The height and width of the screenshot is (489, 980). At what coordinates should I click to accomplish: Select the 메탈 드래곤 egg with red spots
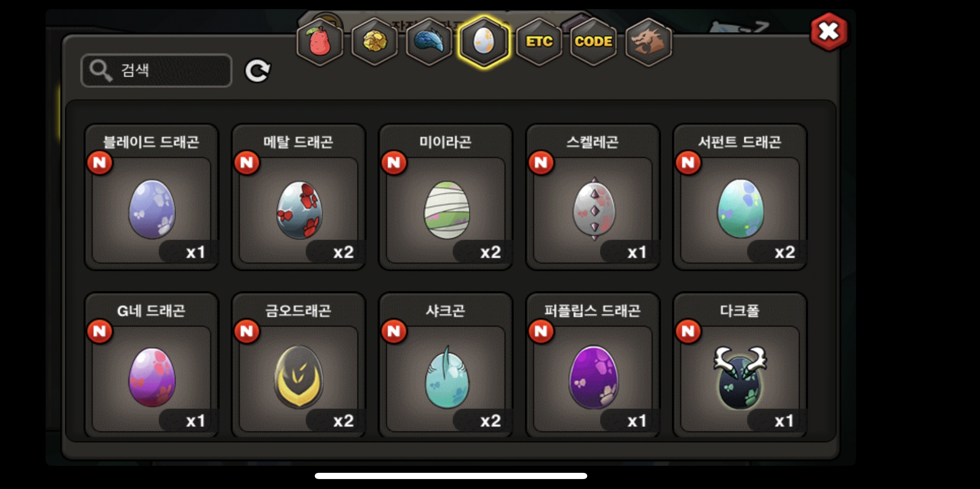tap(299, 197)
